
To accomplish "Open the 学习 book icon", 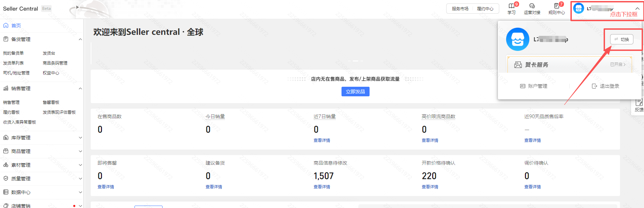I will (x=511, y=6).
